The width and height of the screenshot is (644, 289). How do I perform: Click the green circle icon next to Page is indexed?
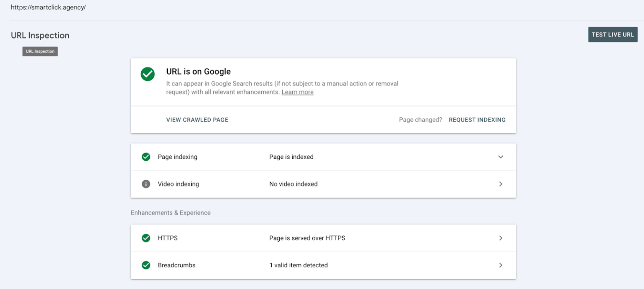click(x=146, y=157)
